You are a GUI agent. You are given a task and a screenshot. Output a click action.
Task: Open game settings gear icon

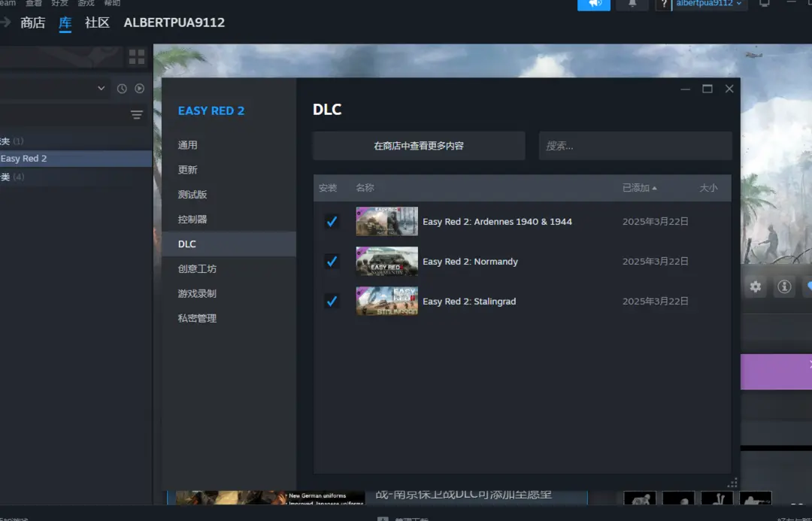756,286
